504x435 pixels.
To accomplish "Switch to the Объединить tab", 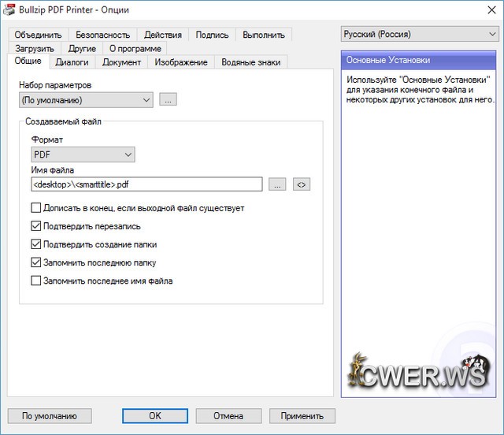I will [x=38, y=35].
